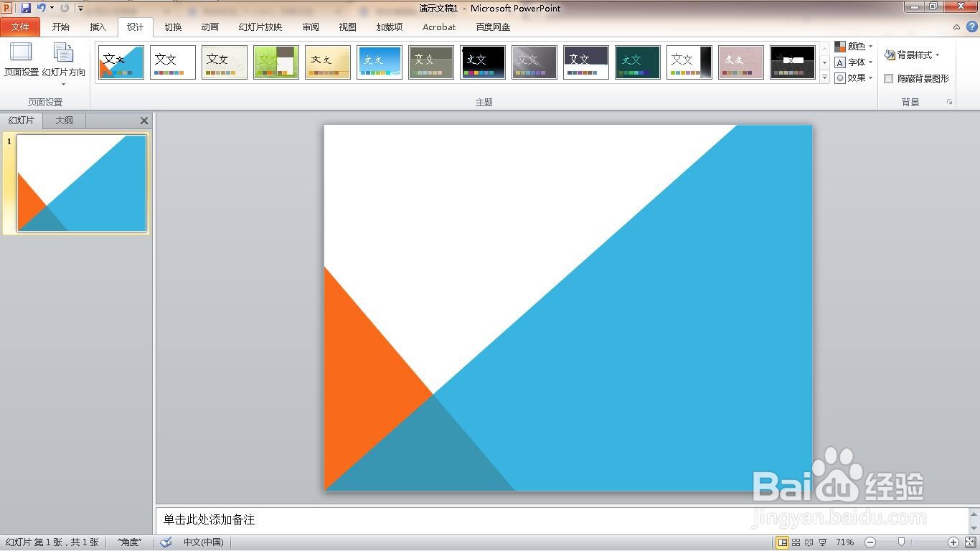
Task: Click the zoom in plus button
Action: tap(953, 542)
